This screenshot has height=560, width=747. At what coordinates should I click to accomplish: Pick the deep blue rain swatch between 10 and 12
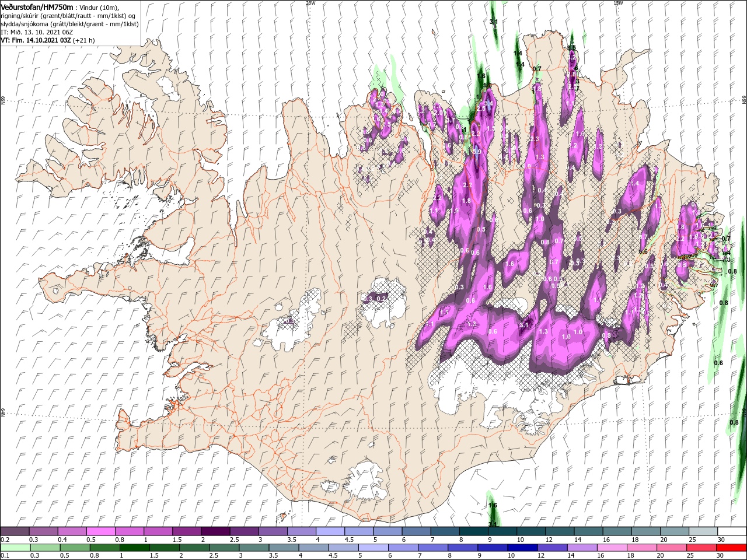[x=521, y=548]
